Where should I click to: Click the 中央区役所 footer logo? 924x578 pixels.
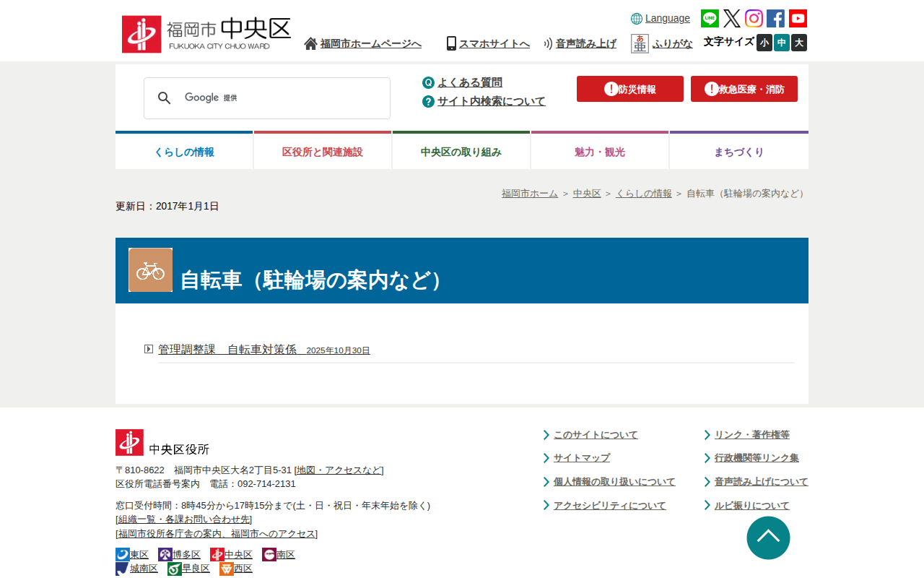pos(162,443)
